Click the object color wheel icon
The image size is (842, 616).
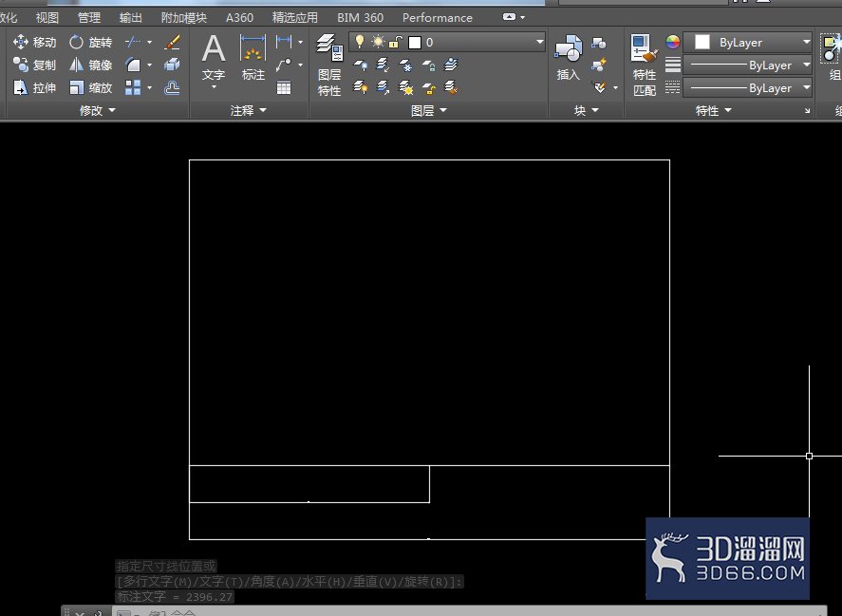click(673, 42)
